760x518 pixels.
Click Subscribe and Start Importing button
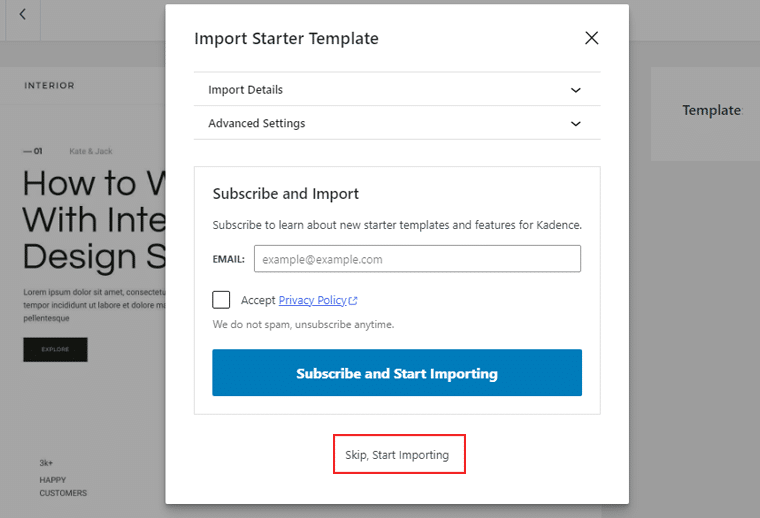[397, 373]
